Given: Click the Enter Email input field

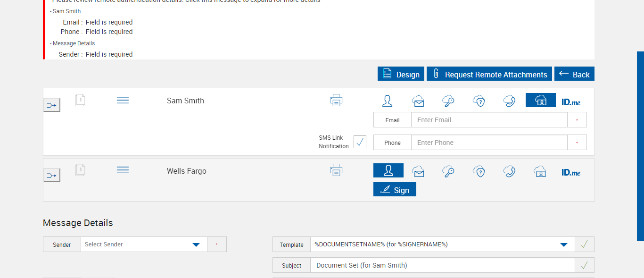Looking at the screenshot, I should (489, 120).
